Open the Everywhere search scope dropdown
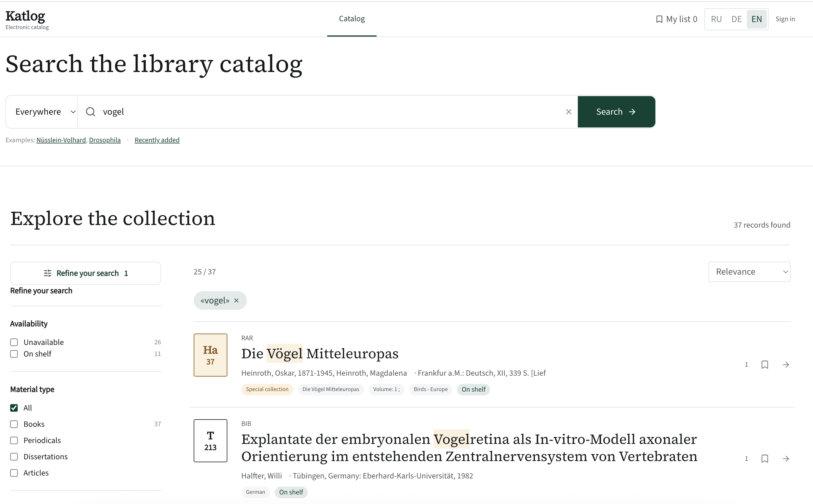 point(42,112)
